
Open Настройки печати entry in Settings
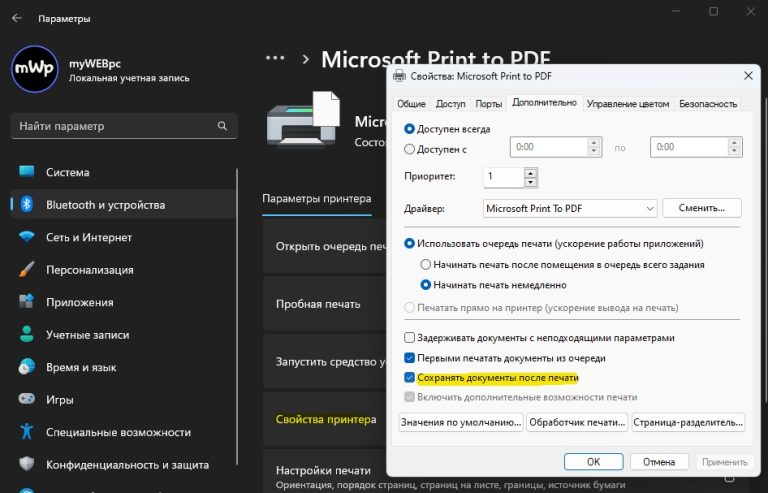[x=326, y=472]
